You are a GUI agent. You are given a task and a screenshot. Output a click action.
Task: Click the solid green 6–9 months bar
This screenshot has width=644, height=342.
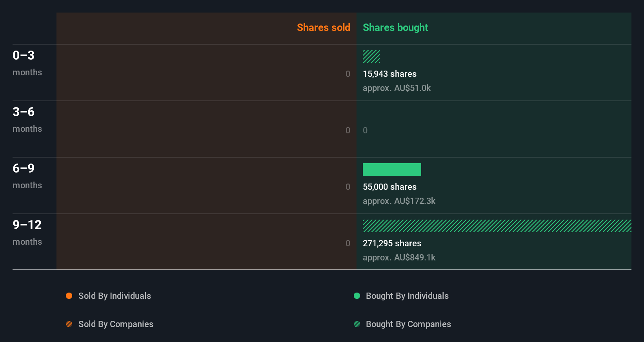(392, 169)
